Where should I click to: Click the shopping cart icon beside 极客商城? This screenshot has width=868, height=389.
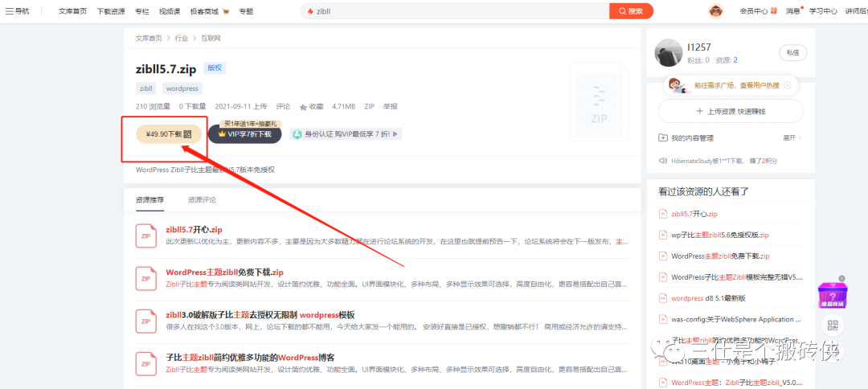pos(225,11)
